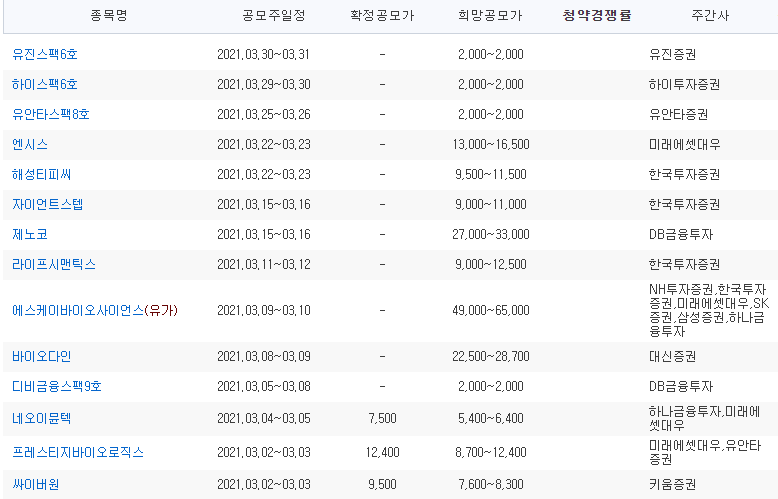Open the 네오이뮨텍 stock link
Viewport: 778px width, 499px height.
point(42,419)
